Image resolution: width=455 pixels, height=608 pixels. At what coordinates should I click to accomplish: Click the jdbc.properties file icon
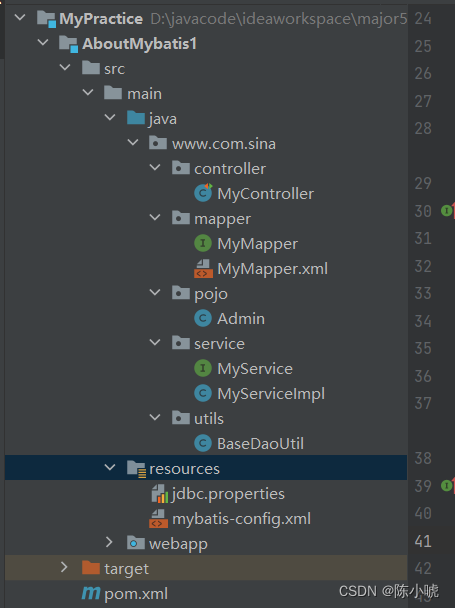point(160,494)
